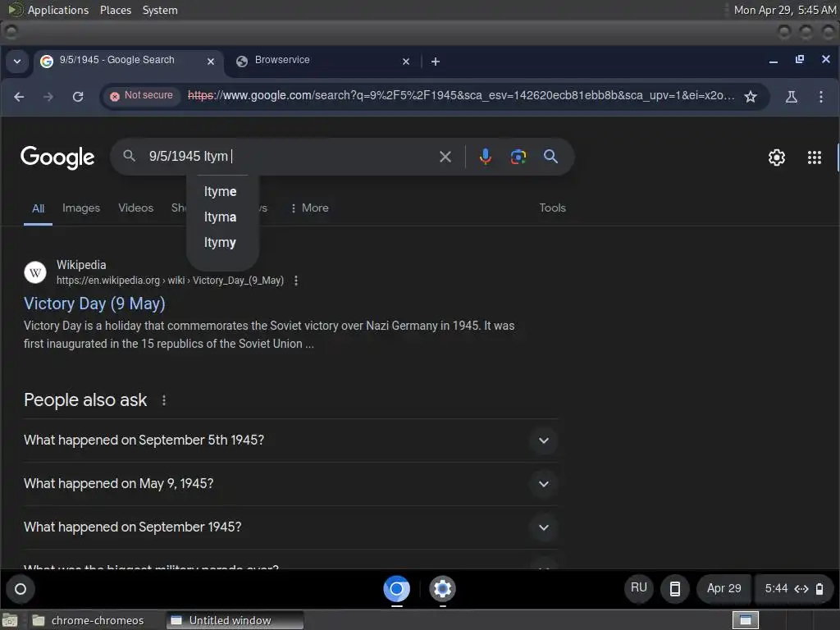Viewport: 840px width, 630px height.
Task: Open the ChromeOS launcher circle
Action: pyautogui.click(x=21, y=589)
